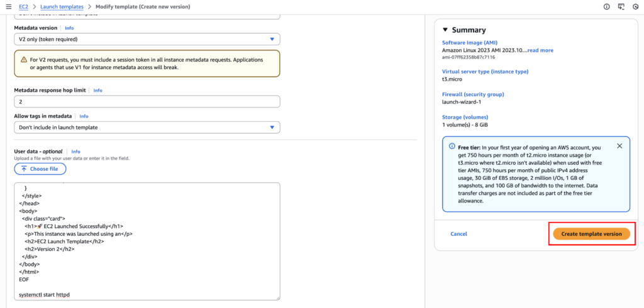Open Info link beside User data
Screen dimensions: 644x308
pyautogui.click(x=75, y=151)
